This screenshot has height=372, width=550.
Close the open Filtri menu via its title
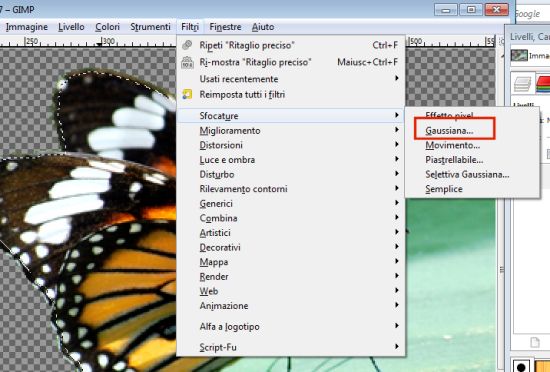pyautogui.click(x=190, y=27)
